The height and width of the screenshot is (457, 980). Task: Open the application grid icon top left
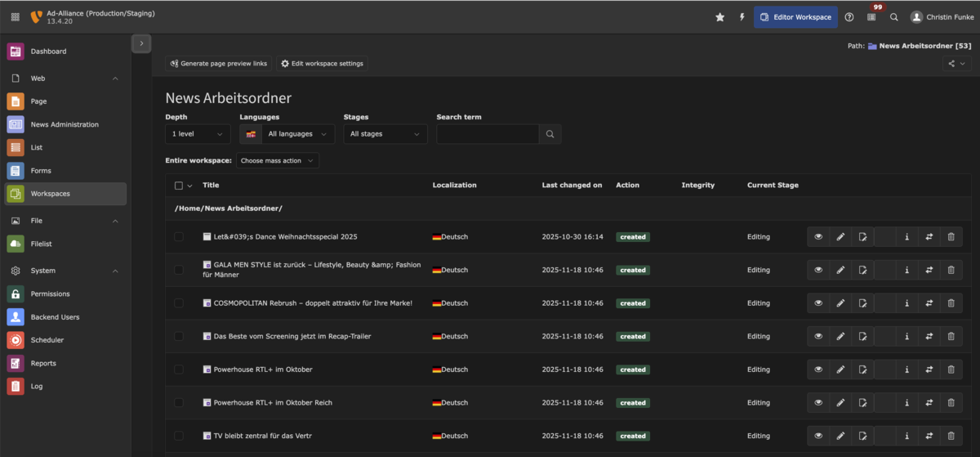[x=16, y=17]
